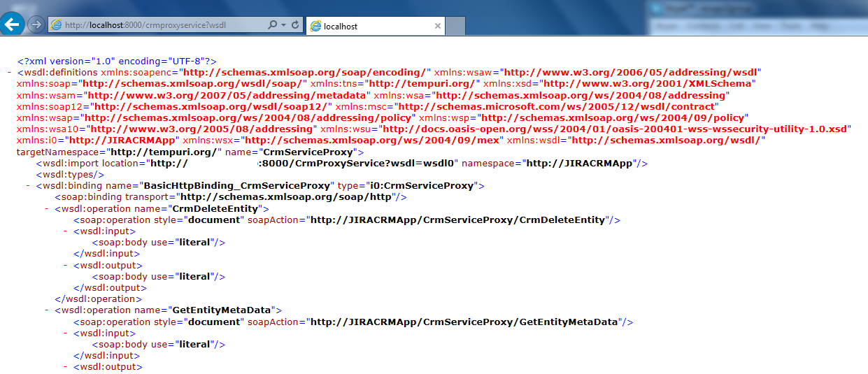
Task: Collapse wsdl:output under CrmDeleteEntity
Action: point(66,265)
